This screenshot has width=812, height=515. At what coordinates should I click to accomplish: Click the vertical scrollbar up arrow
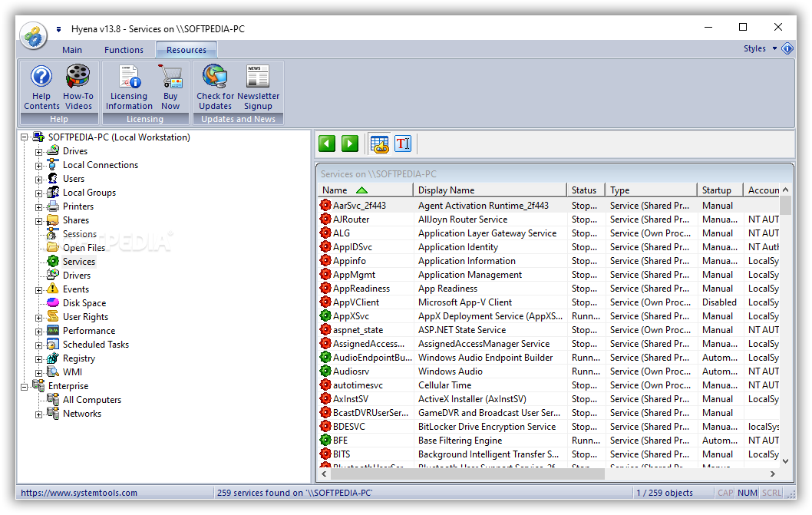(x=786, y=190)
